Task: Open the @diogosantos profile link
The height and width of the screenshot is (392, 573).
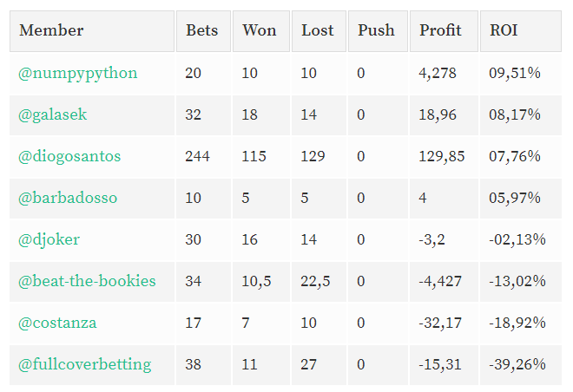Action: tap(69, 156)
